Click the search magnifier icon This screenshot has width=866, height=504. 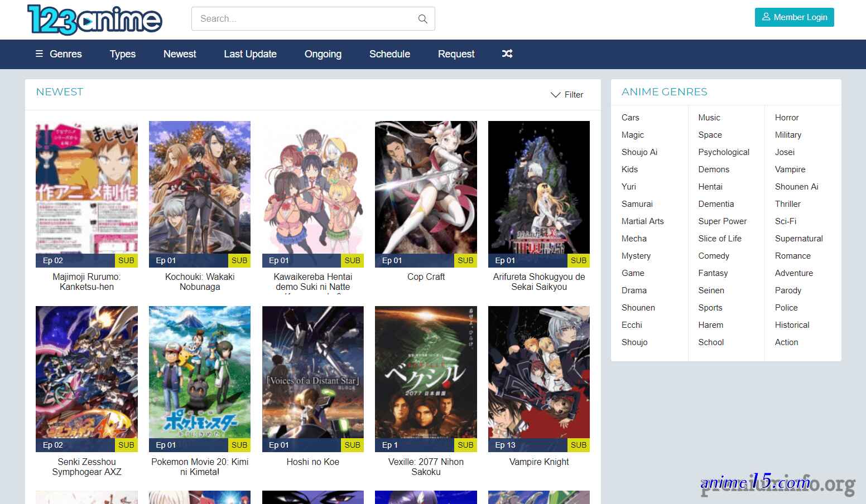pyautogui.click(x=423, y=19)
